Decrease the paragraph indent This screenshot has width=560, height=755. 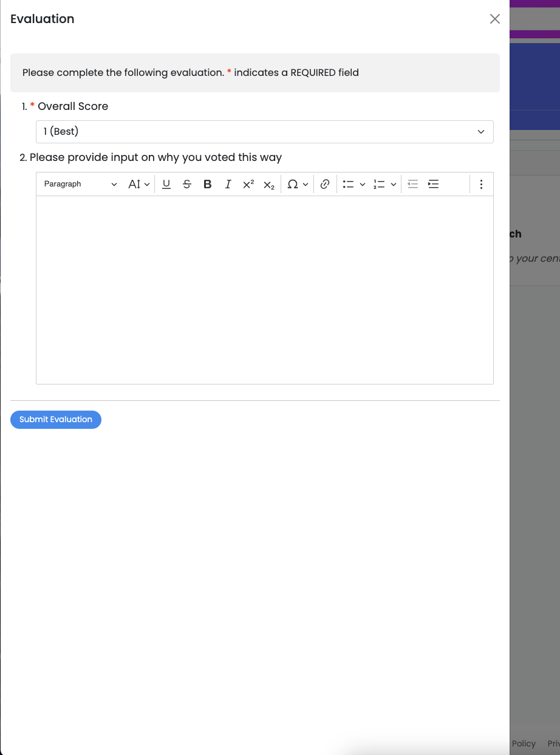pyautogui.click(x=413, y=184)
